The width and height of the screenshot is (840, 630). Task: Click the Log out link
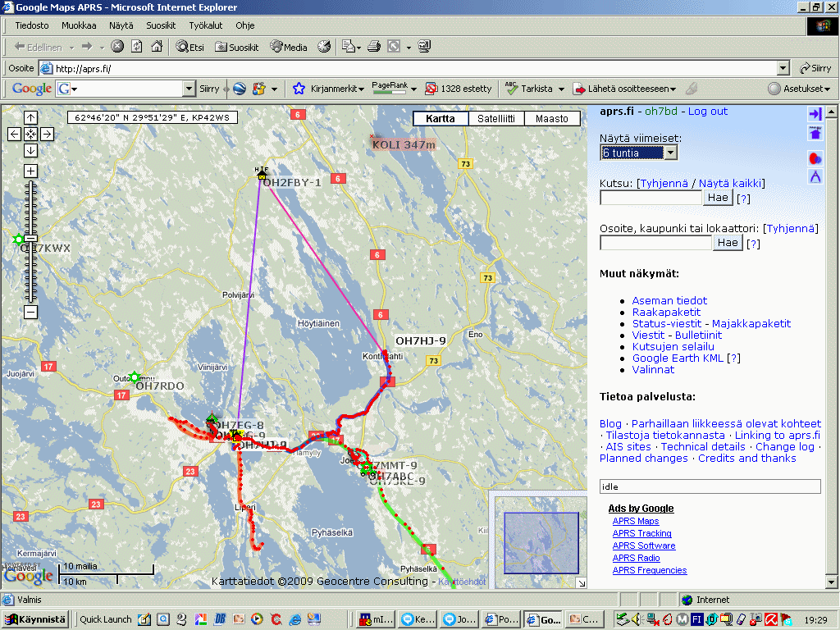click(x=707, y=112)
